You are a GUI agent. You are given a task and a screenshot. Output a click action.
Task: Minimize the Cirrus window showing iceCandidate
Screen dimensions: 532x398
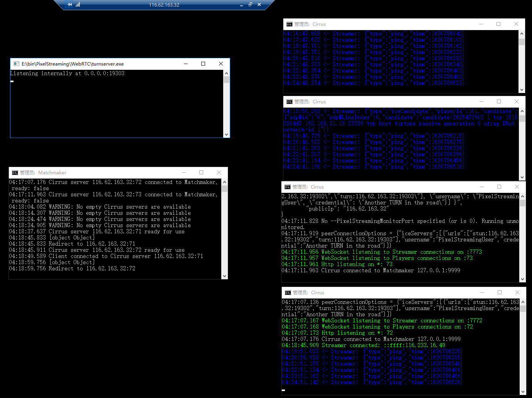click(481, 101)
